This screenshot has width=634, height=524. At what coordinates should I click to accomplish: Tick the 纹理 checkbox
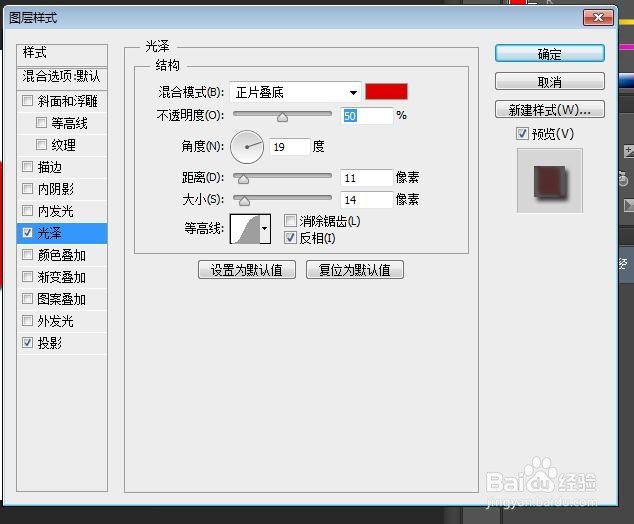[x=41, y=144]
